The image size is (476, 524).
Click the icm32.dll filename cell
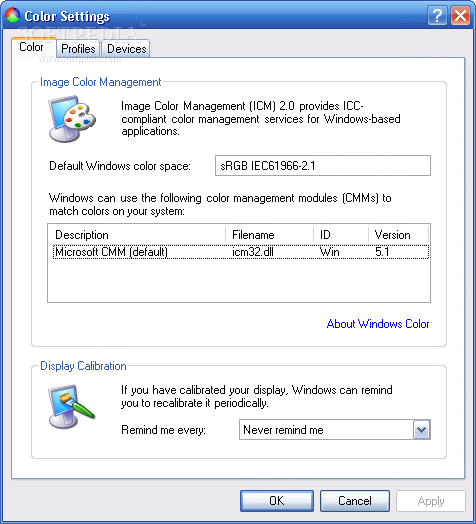(253, 252)
